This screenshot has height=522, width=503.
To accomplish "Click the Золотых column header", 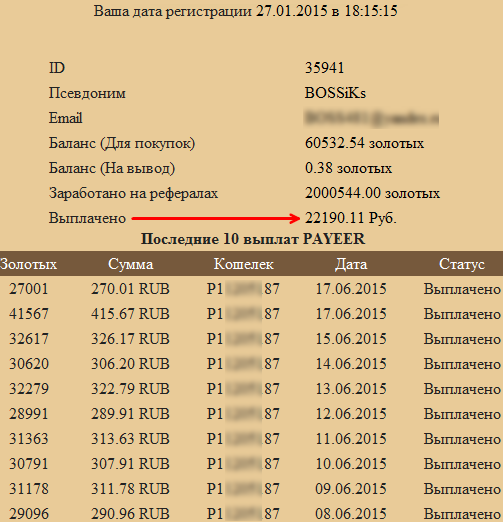I will 28,264.
